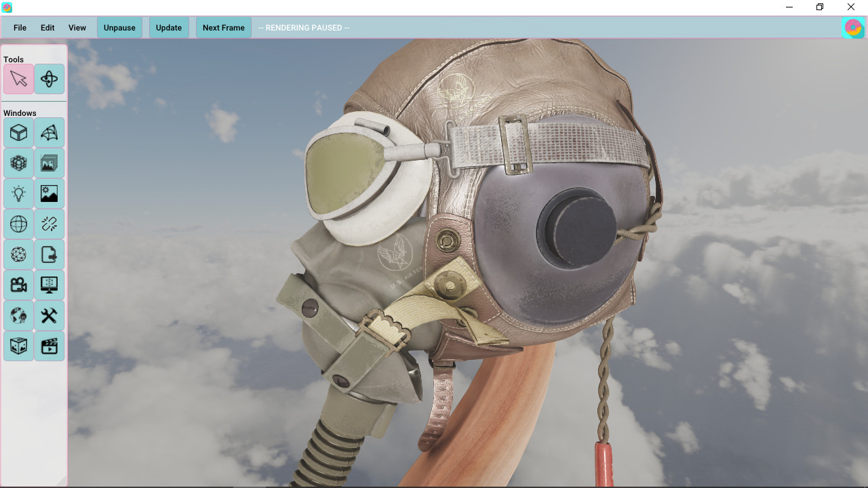Activate the orbit navigation tool
868x488 pixels.
[49, 78]
